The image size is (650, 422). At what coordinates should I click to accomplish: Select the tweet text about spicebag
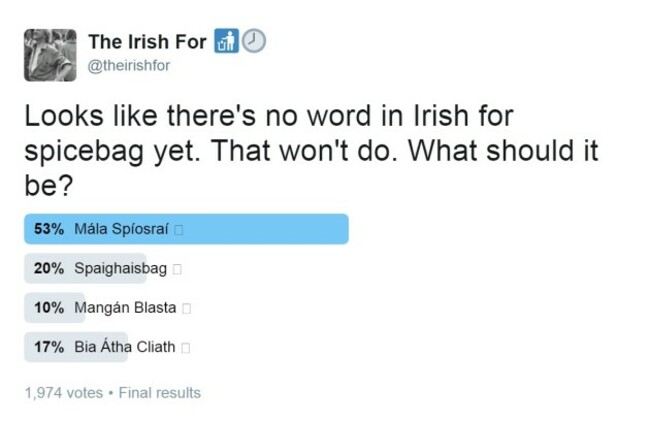click(311, 150)
